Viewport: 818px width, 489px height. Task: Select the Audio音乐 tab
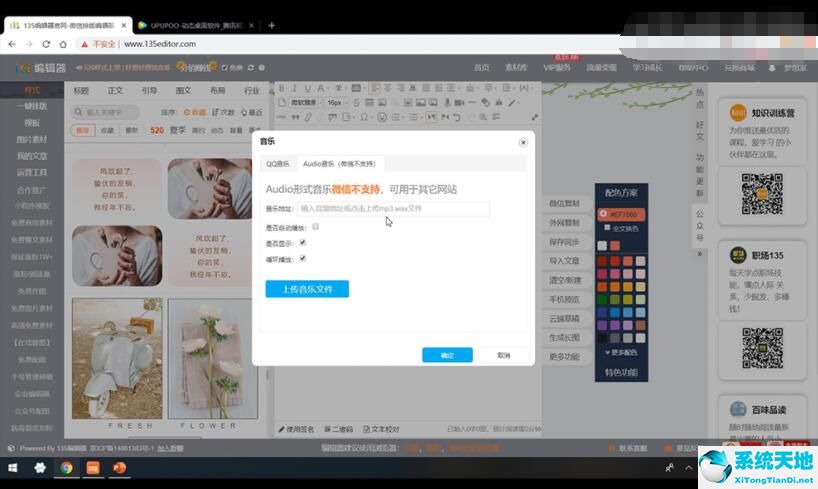click(339, 164)
